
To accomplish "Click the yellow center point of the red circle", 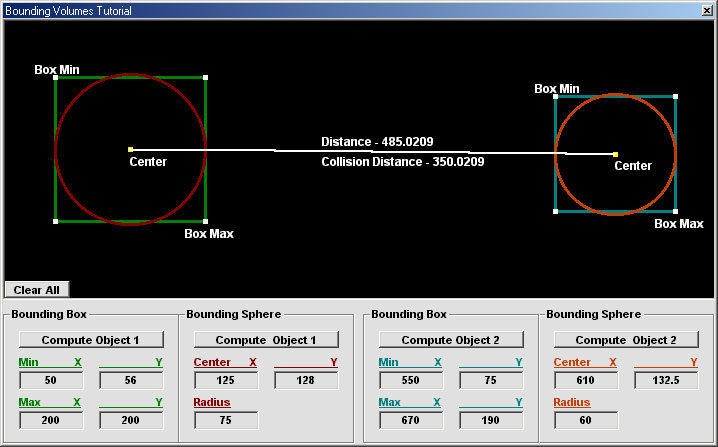I will coord(130,149).
